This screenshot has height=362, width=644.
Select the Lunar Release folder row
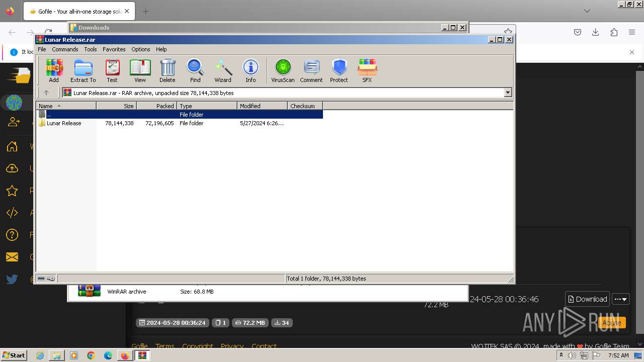pyautogui.click(x=180, y=123)
